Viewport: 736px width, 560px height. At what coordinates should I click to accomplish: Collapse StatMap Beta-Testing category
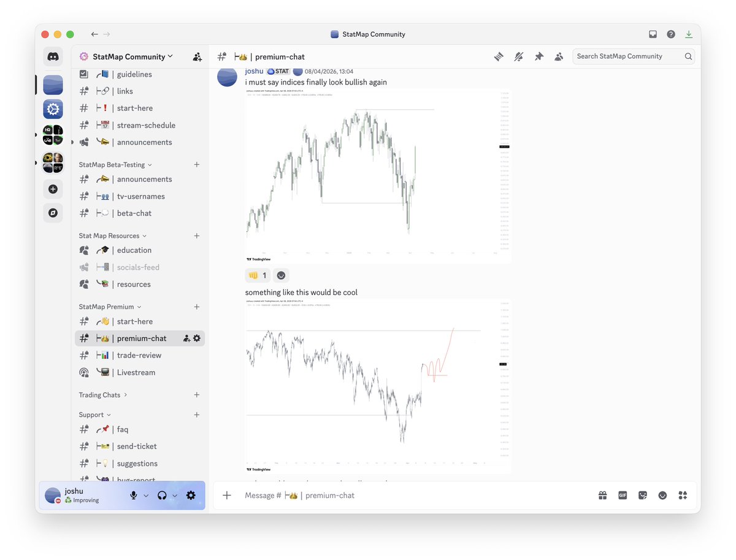(x=115, y=164)
